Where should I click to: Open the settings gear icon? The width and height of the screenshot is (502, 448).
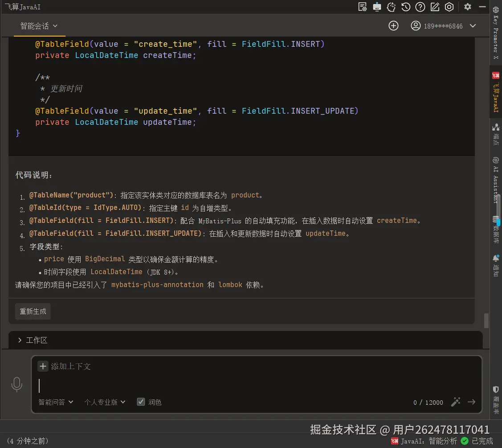pos(467,7)
